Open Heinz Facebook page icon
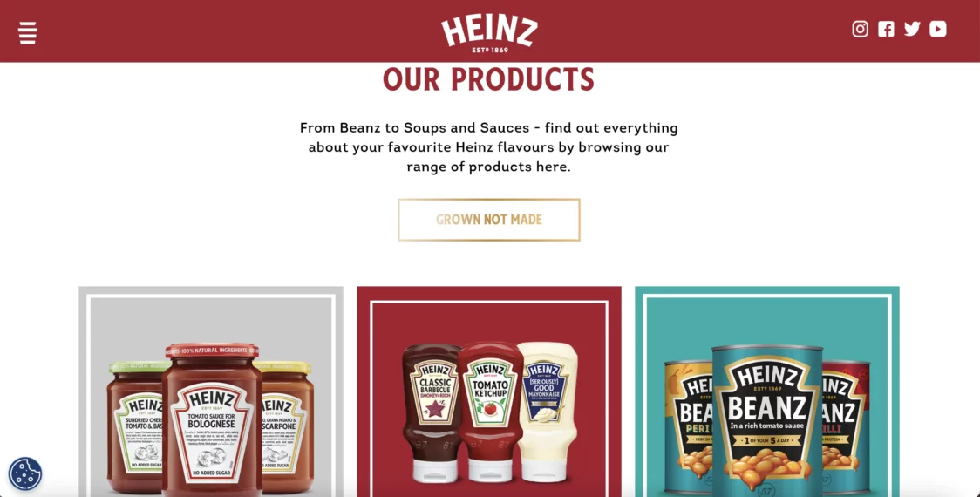980x497 pixels. pyautogui.click(x=886, y=29)
